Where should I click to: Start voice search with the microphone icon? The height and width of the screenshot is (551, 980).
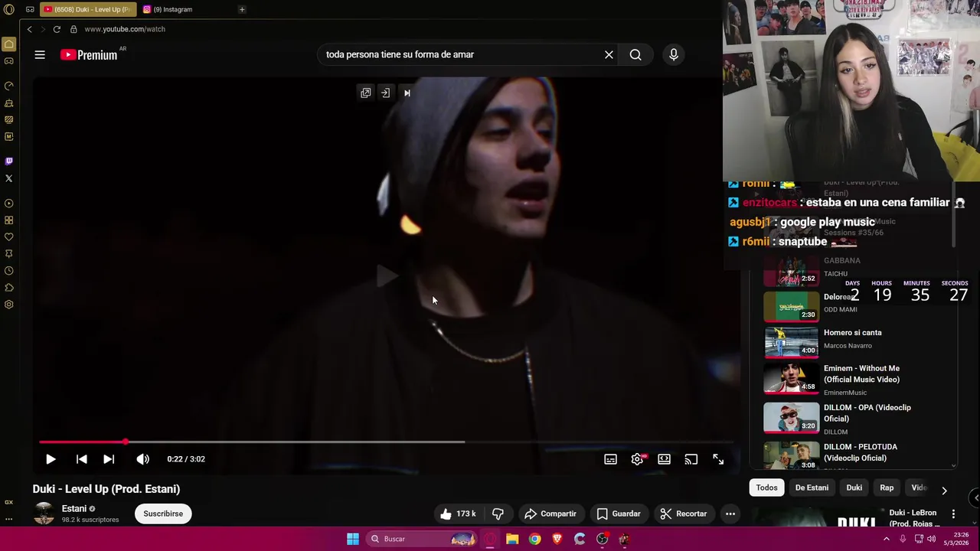point(674,54)
